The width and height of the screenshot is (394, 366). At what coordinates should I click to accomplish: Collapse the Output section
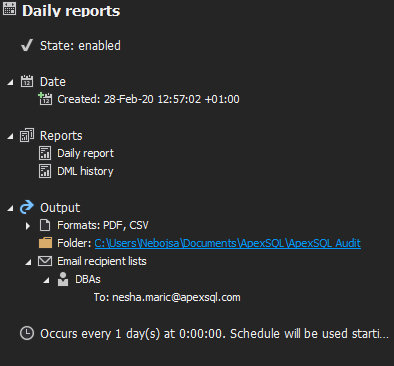tap(11, 208)
